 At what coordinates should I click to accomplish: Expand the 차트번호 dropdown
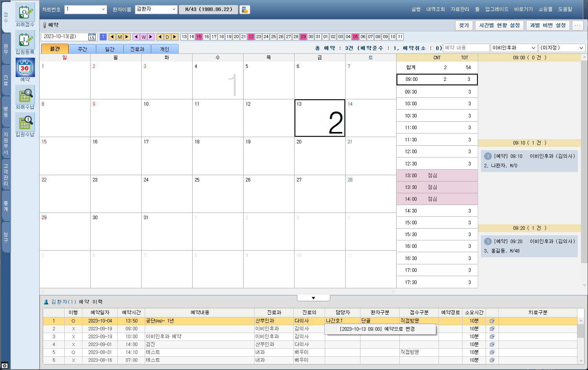[x=103, y=9]
